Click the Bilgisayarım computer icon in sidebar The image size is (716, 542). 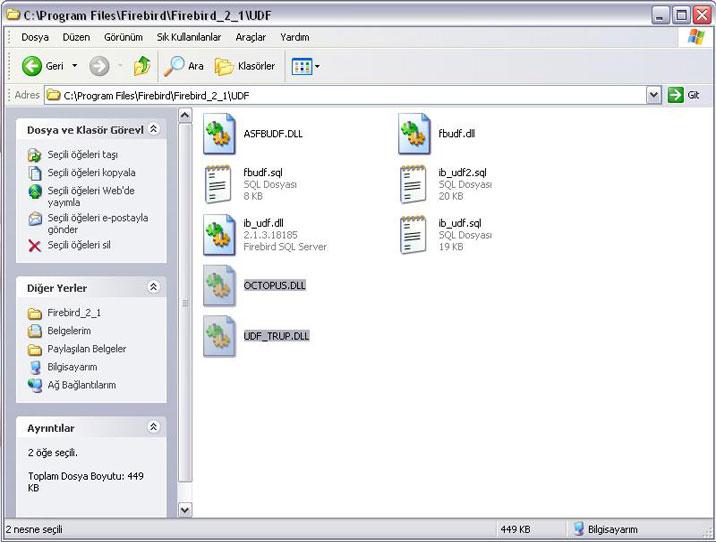tap(35, 368)
